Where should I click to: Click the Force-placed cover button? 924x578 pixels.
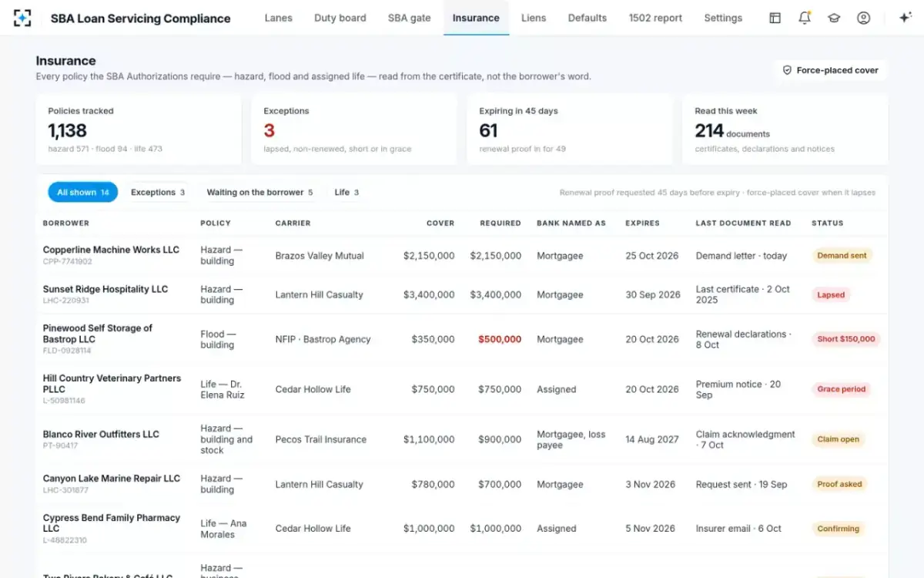[830, 70]
